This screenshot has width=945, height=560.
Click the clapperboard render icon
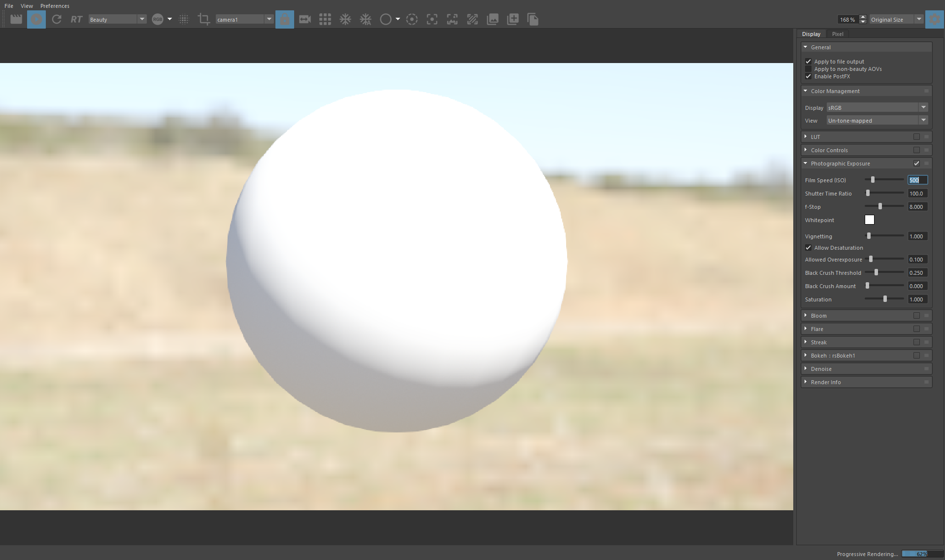point(16,20)
